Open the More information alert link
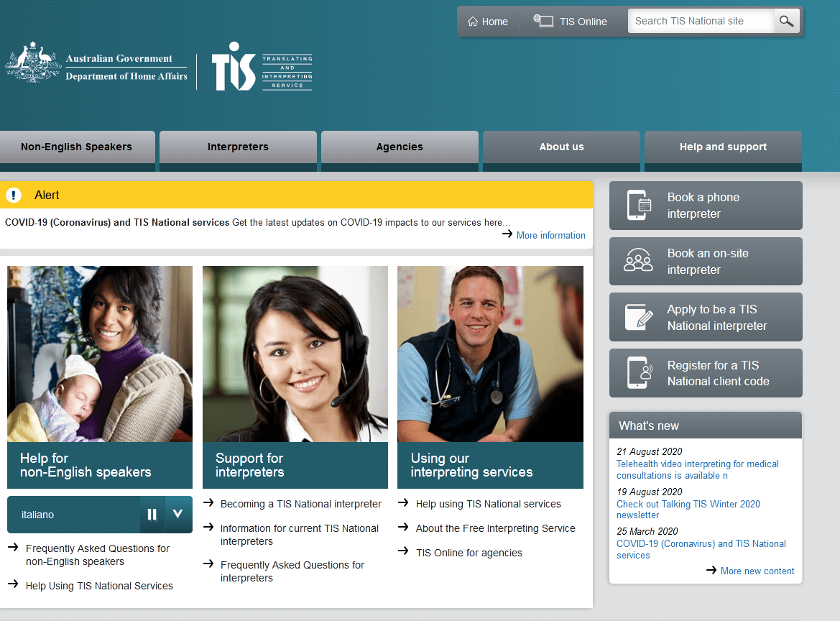Viewport: 840px width, 621px height. (550, 235)
